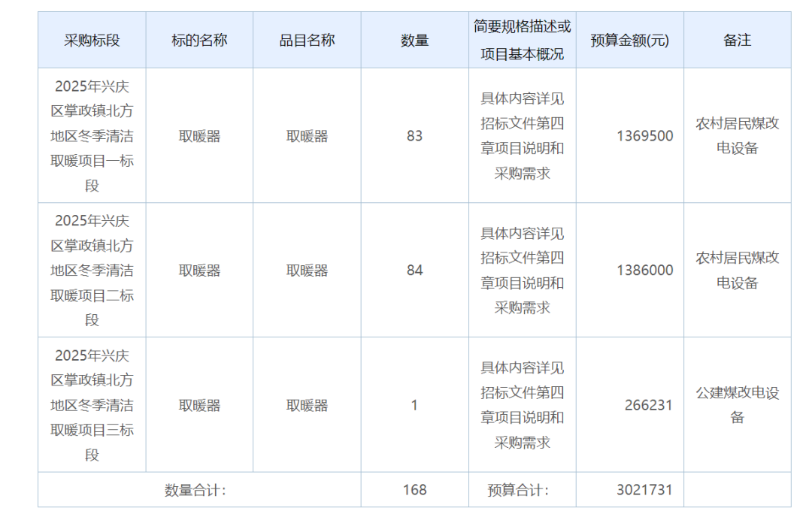Screen dimensions: 812x514
Task: Click the description cell in the 83 quantity row
Action: tap(522, 135)
